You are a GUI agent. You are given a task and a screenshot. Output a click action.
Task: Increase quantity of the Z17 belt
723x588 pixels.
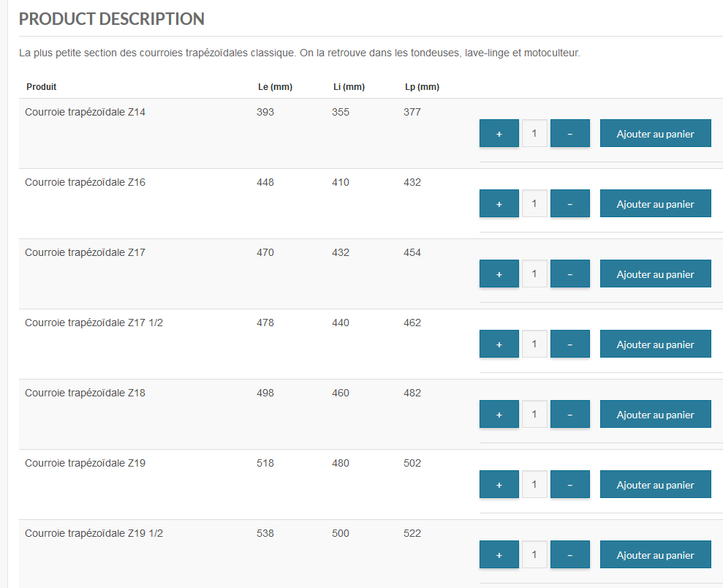(499, 274)
